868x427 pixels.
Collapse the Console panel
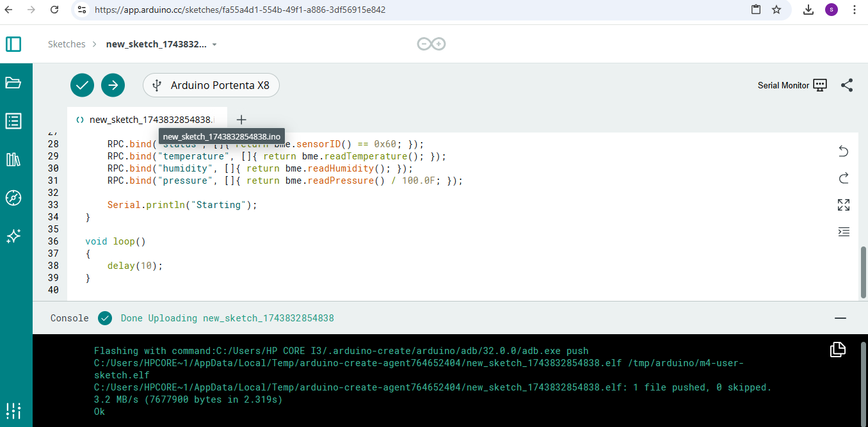coord(841,318)
